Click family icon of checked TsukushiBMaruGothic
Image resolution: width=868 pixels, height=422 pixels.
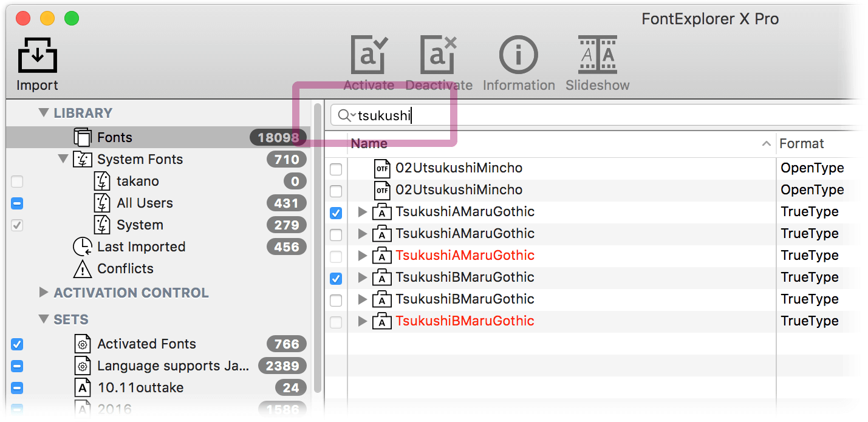click(x=381, y=277)
